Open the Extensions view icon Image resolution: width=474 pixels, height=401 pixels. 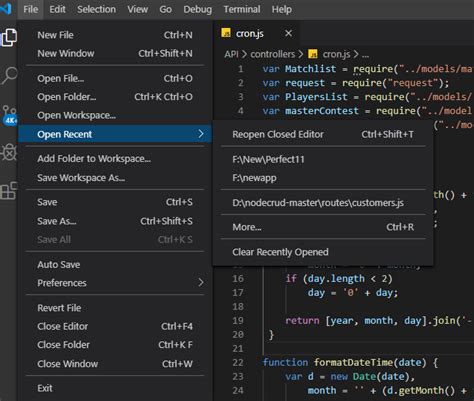point(9,191)
